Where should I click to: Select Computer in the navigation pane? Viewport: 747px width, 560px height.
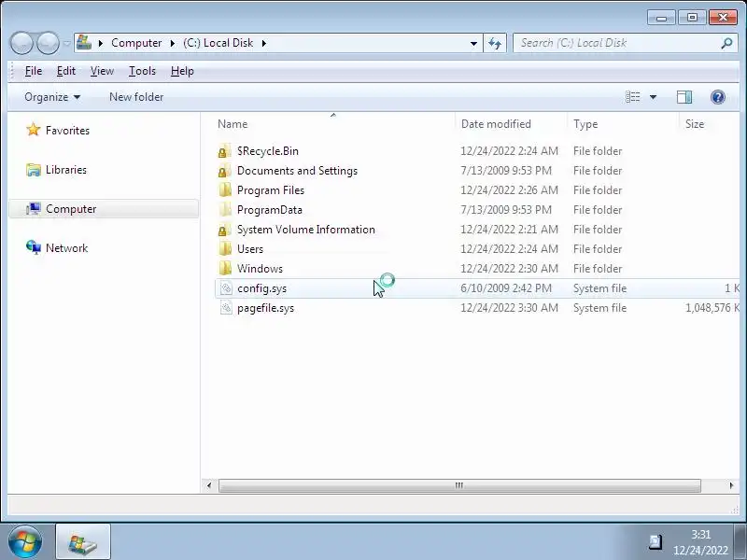tap(104, 209)
